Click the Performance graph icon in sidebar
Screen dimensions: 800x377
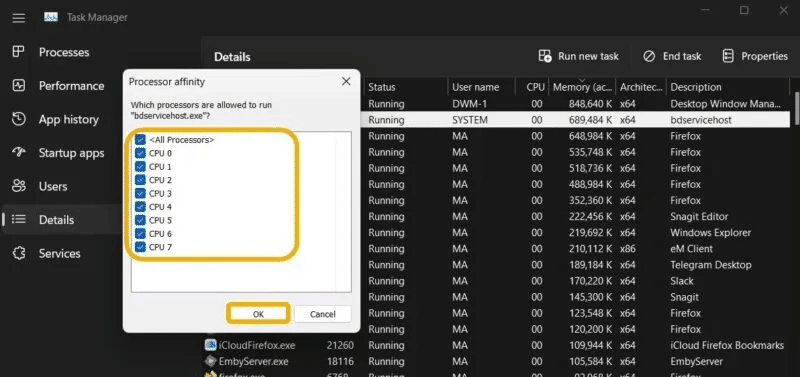pos(19,86)
